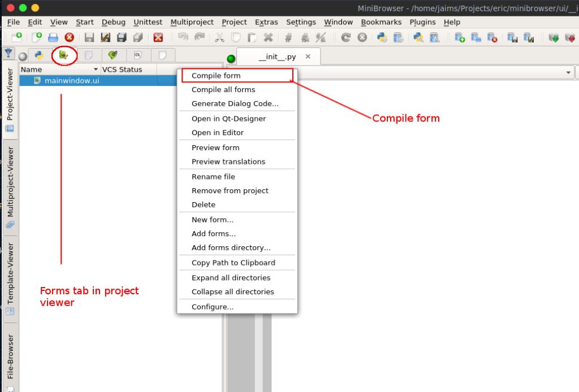Click the Name column sort arrow
This screenshot has width=579, height=392.
coord(96,69)
